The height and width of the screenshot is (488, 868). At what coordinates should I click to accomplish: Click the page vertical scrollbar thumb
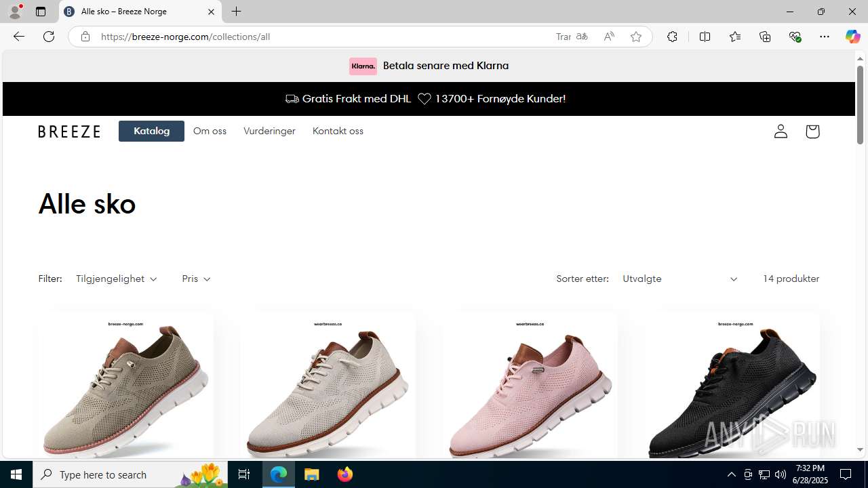point(860,104)
